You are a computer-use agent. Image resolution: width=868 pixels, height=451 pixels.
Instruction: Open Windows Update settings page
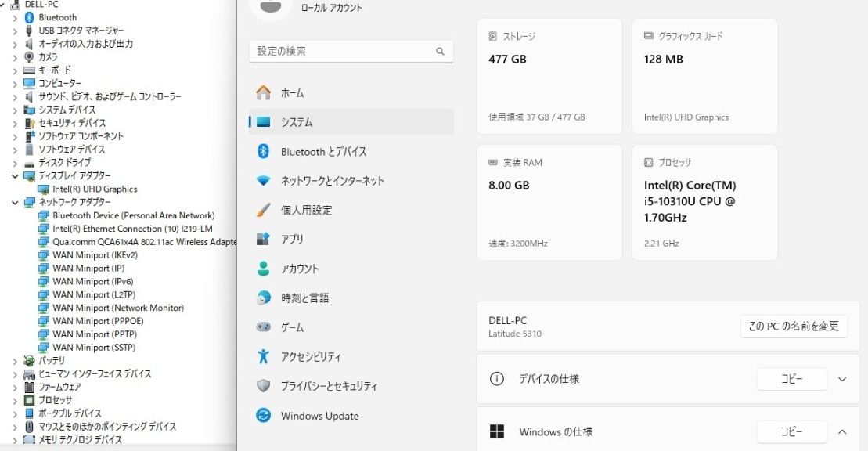[x=351, y=415]
